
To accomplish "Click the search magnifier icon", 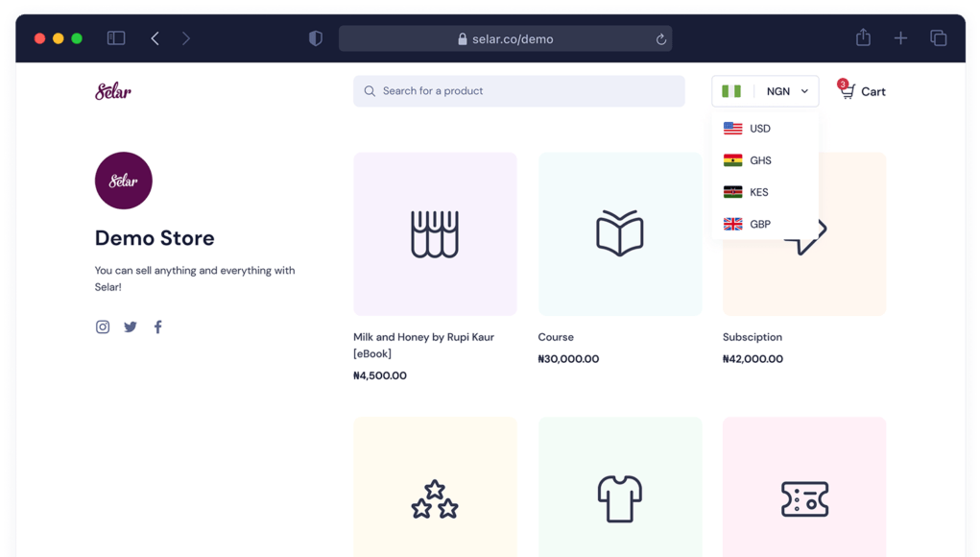I will coord(370,90).
